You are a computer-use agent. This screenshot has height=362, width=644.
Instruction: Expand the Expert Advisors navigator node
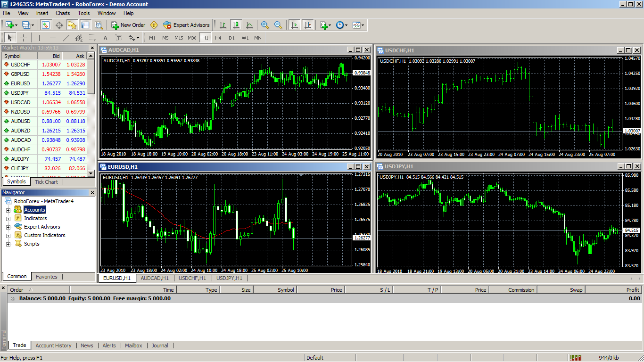pos(8,227)
